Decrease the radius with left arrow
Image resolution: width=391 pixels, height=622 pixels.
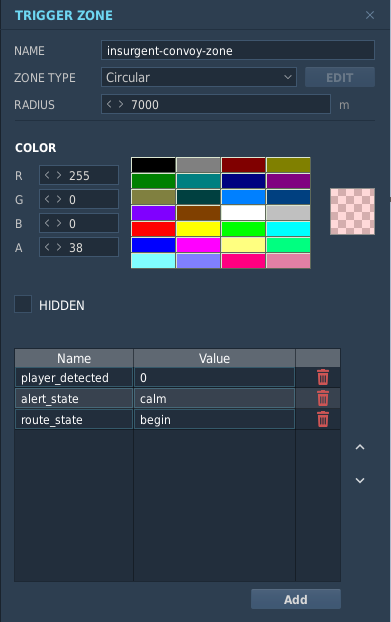point(109,104)
